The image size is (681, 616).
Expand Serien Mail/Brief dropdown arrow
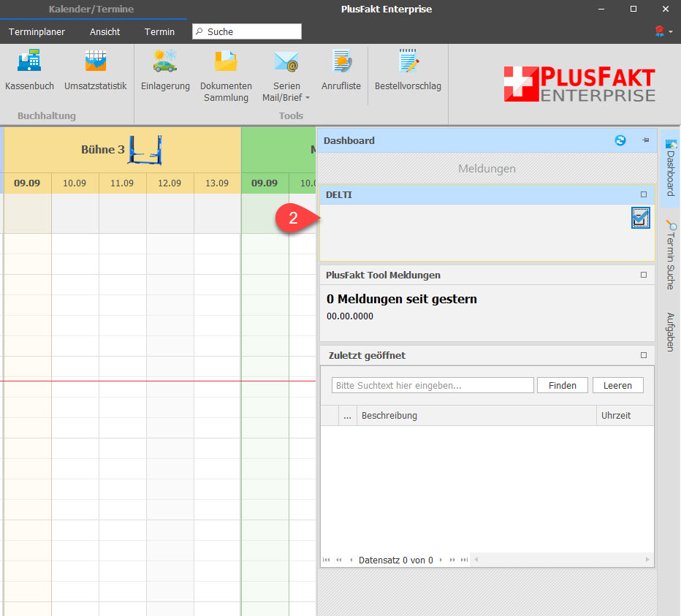click(x=308, y=98)
